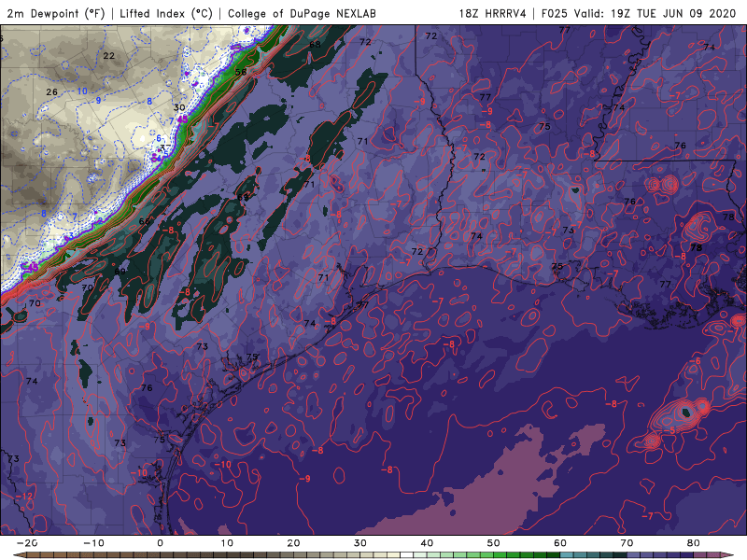747x560 pixels.
Task: Click the dewpoint value 26 on the map
Action: click(x=52, y=91)
